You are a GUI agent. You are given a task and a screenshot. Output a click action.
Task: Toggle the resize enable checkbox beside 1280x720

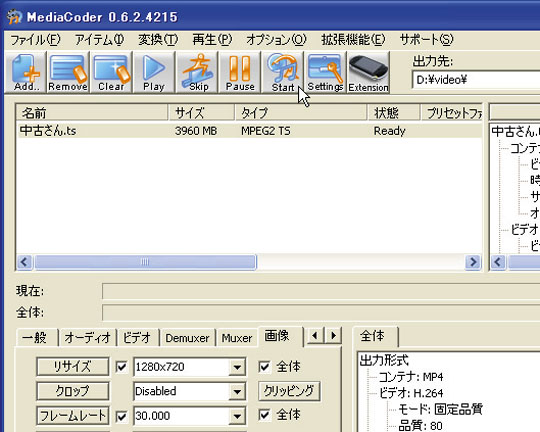[121, 367]
